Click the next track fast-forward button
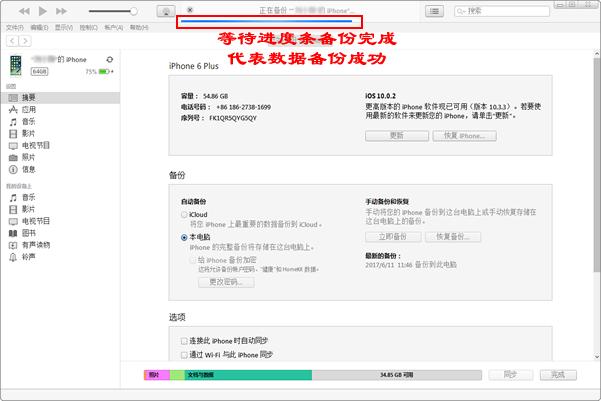 (61, 11)
